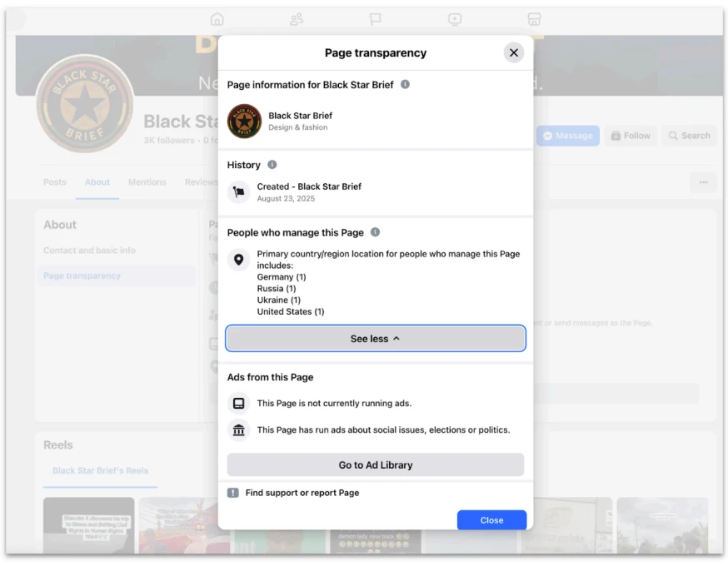
Task: Switch to the Mentions tab
Action: click(x=147, y=182)
